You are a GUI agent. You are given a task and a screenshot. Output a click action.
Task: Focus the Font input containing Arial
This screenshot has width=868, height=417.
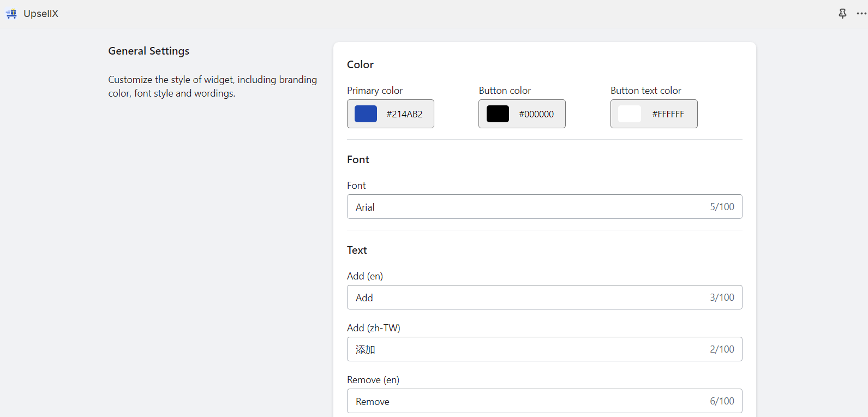[544, 207]
